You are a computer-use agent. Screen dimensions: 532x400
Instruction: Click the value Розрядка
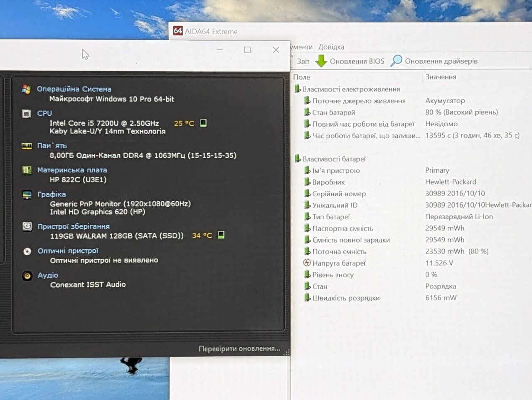441,286
